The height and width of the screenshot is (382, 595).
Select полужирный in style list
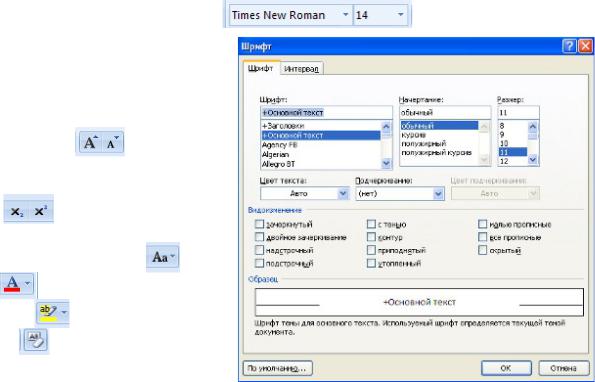coord(439,144)
